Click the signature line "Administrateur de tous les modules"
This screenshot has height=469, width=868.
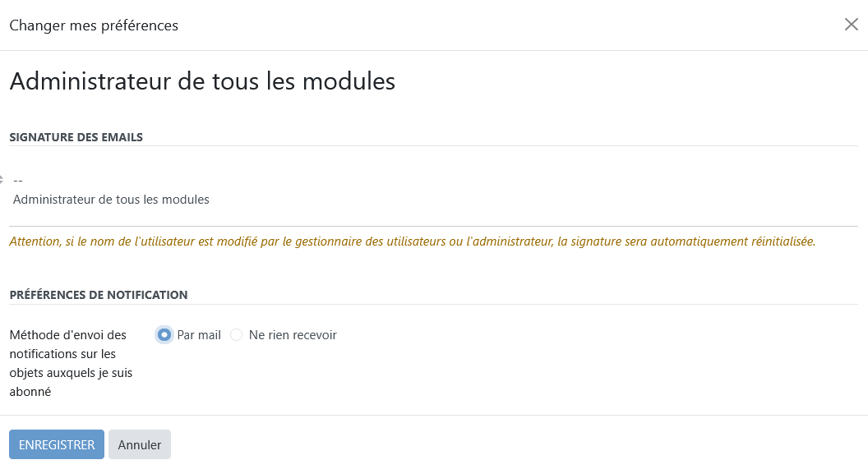click(111, 200)
